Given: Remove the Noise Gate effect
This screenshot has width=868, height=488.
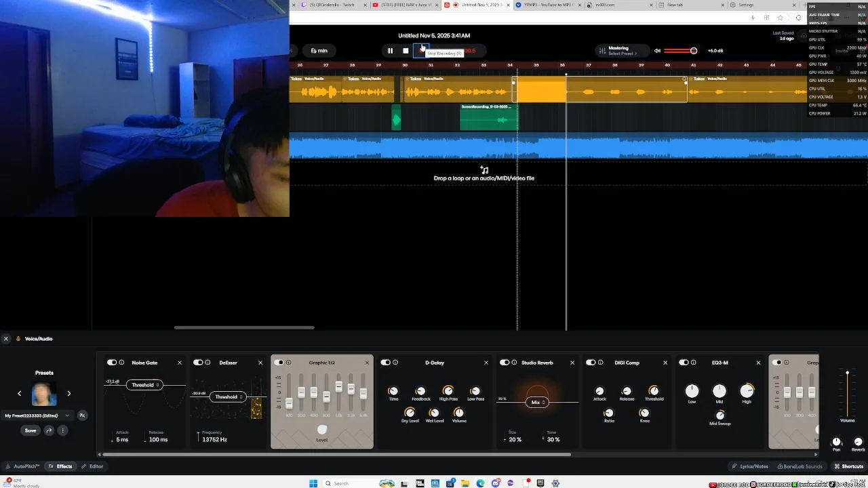Looking at the screenshot, I should click(x=180, y=363).
